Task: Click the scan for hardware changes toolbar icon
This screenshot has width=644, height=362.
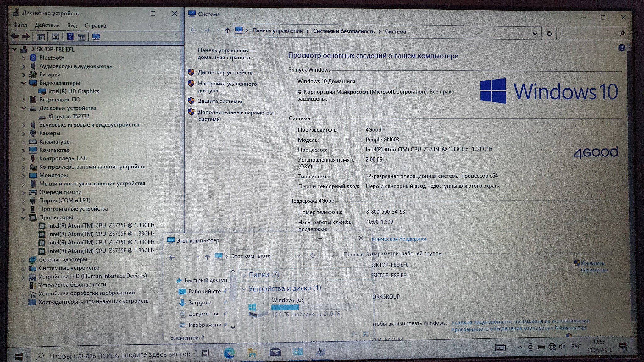Action: pos(96,37)
